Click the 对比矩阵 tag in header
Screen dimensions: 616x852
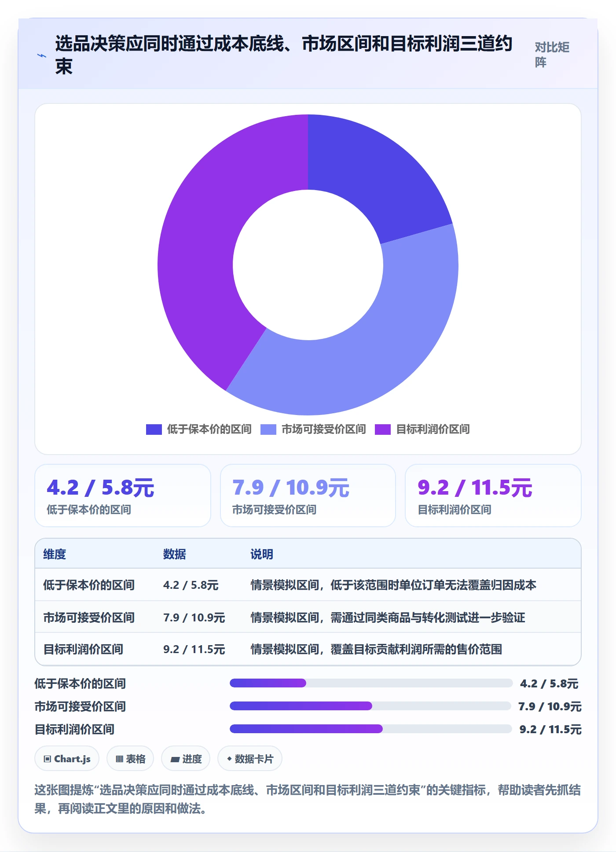tap(552, 55)
